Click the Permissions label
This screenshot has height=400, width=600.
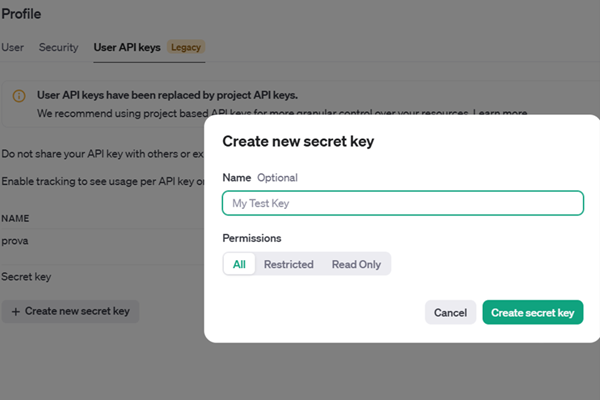[251, 238]
